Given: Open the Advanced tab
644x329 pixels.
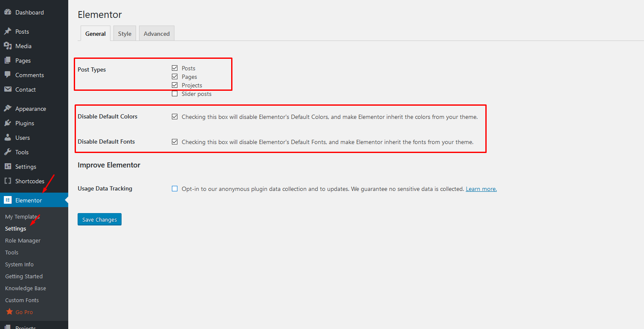Looking at the screenshot, I should pos(157,34).
